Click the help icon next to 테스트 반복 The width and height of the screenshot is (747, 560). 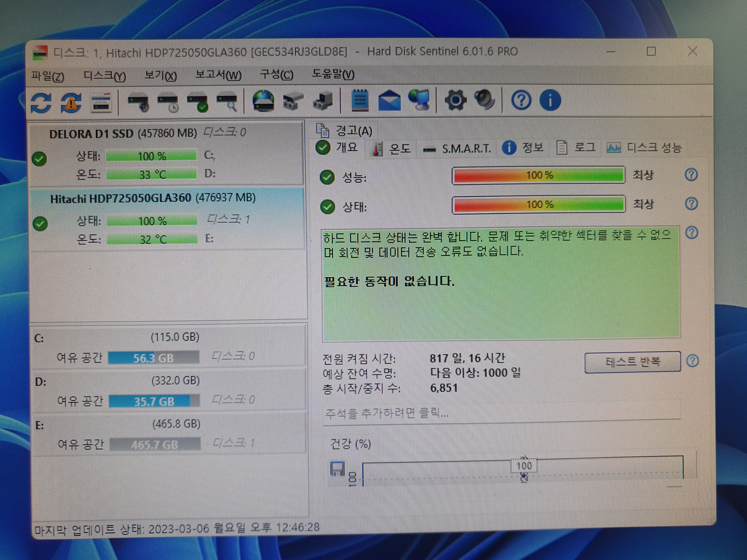693,361
